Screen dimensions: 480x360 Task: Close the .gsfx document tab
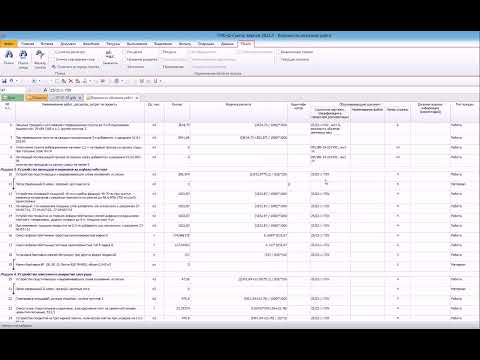[x=80, y=98]
